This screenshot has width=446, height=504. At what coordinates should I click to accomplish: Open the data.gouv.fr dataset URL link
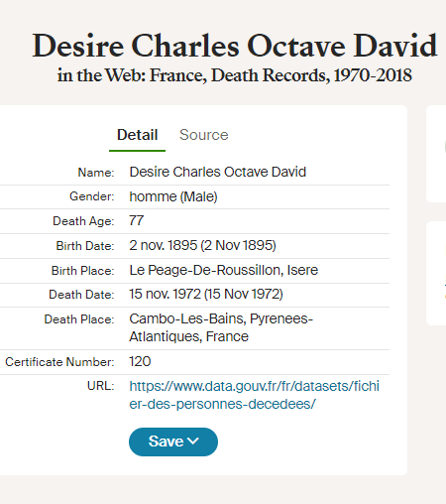pos(254,395)
